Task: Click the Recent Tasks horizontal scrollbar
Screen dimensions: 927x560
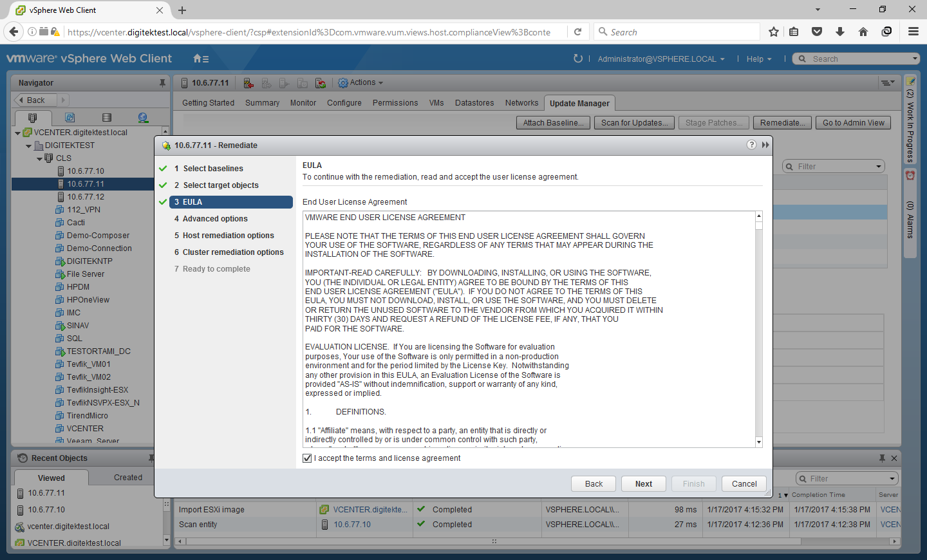Action: [492, 541]
